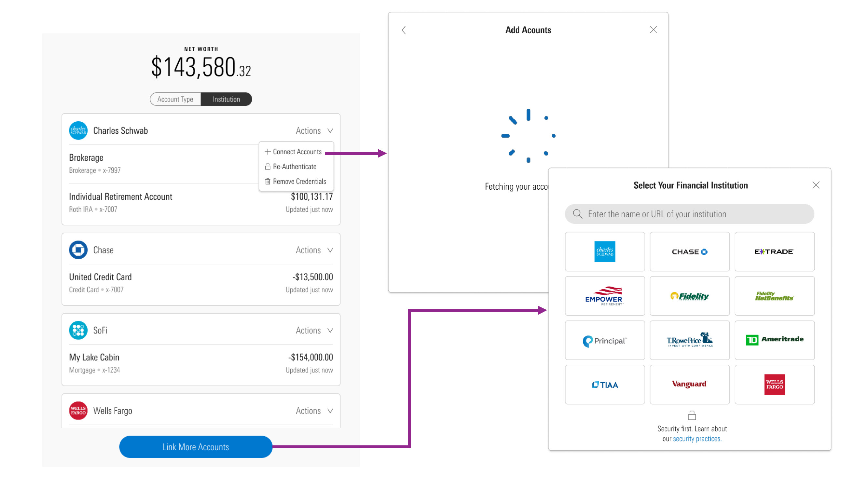Open Actions dropdown for Wells Fargo
Viewport: 868px width, 488px height.
314,411
